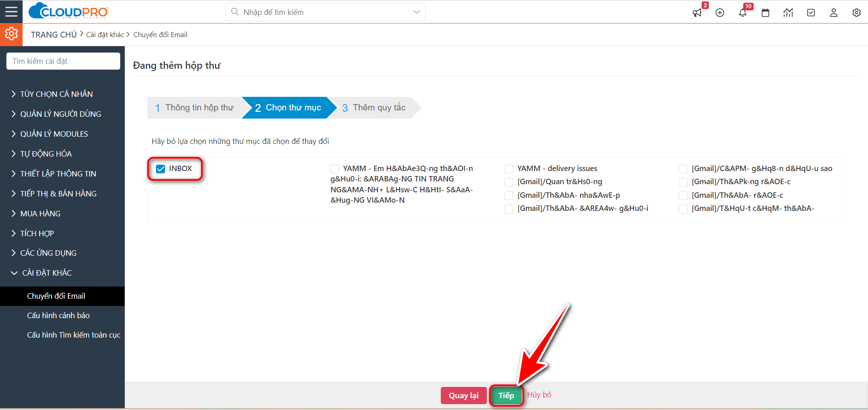Open the user profile icon
Viewport: 868px width, 410px height.
click(834, 13)
